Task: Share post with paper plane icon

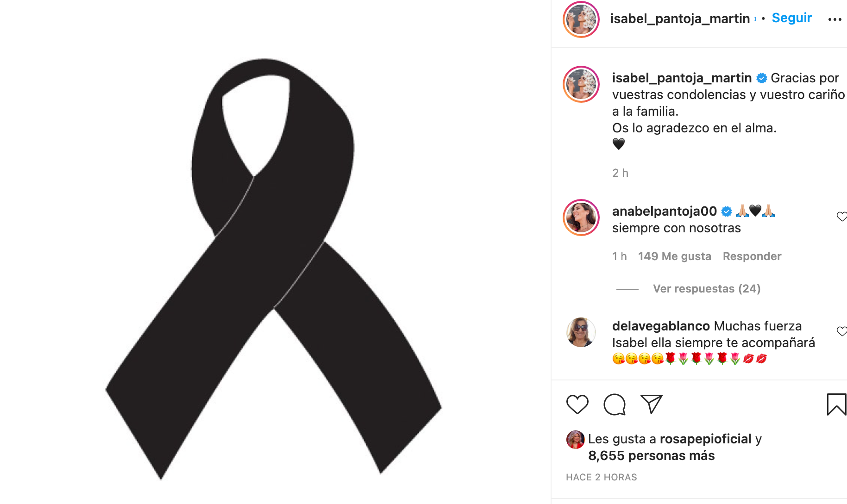Action: [652, 404]
